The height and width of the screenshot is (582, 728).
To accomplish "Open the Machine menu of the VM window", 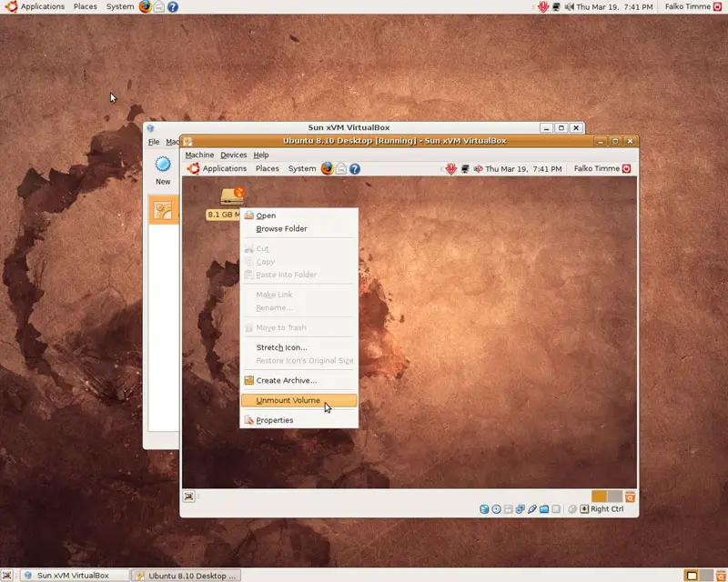I will 199,155.
